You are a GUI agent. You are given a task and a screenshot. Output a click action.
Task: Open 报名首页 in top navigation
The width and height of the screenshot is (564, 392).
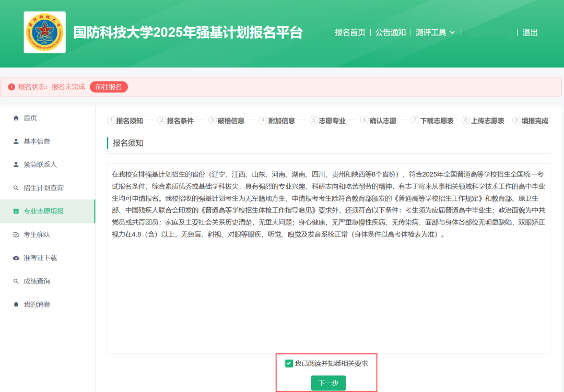tap(349, 32)
